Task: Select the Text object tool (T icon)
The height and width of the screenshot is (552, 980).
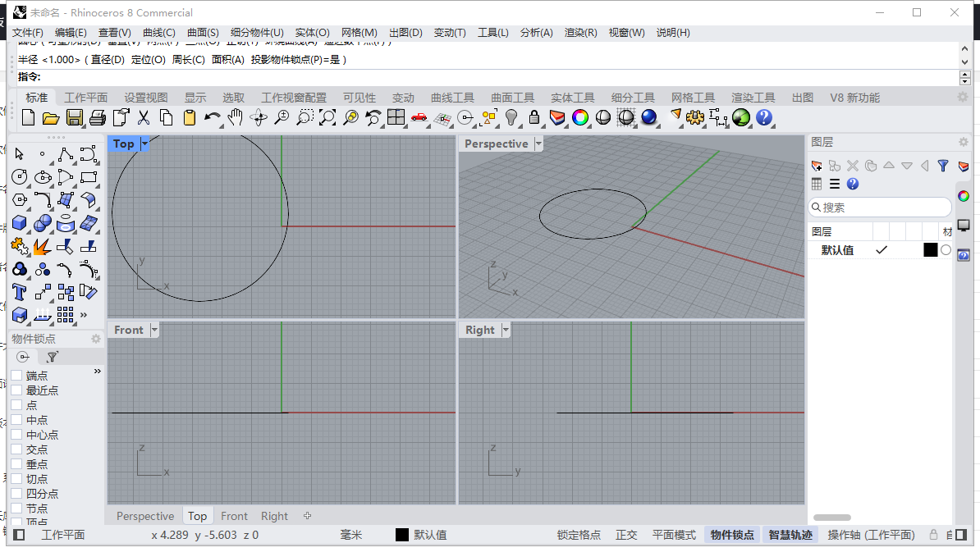Action: pos(20,292)
